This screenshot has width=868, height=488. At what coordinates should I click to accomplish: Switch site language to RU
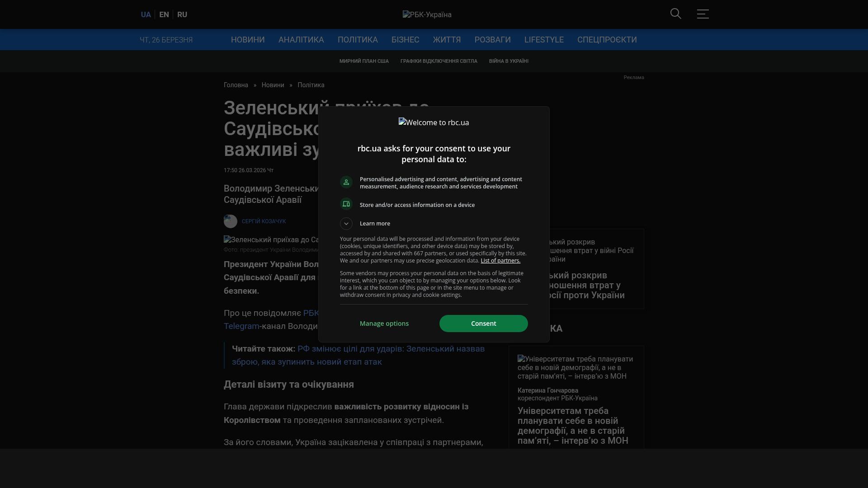182,14
